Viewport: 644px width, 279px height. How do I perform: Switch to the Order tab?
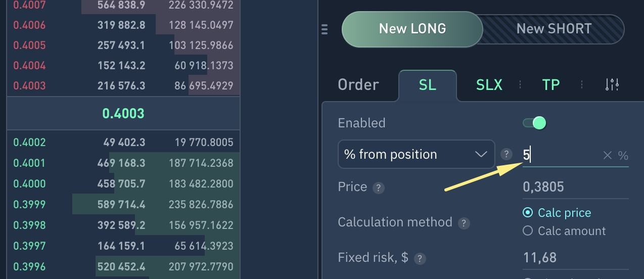(x=358, y=85)
